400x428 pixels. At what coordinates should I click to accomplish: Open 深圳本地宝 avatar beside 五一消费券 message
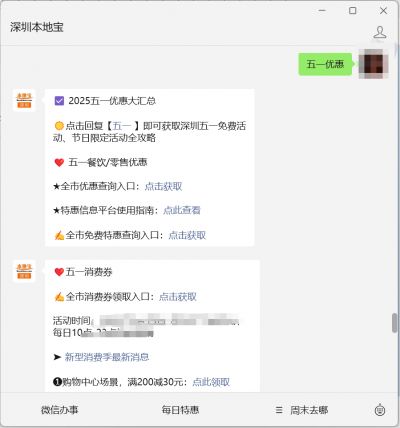point(24,271)
